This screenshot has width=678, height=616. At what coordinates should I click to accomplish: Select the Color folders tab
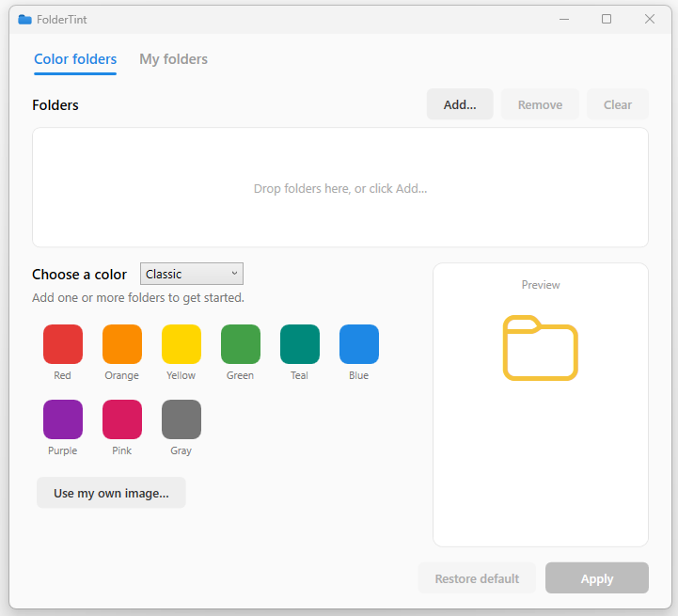(75, 59)
